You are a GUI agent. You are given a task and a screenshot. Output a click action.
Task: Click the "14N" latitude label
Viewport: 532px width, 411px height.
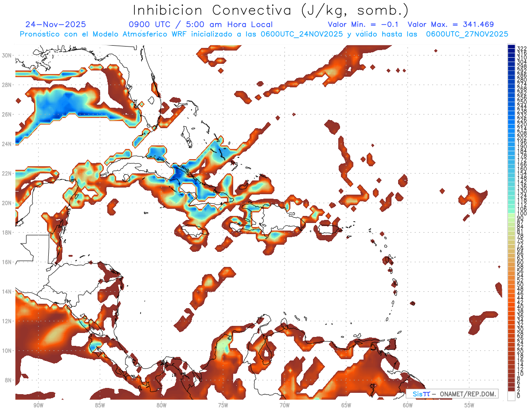point(7,291)
